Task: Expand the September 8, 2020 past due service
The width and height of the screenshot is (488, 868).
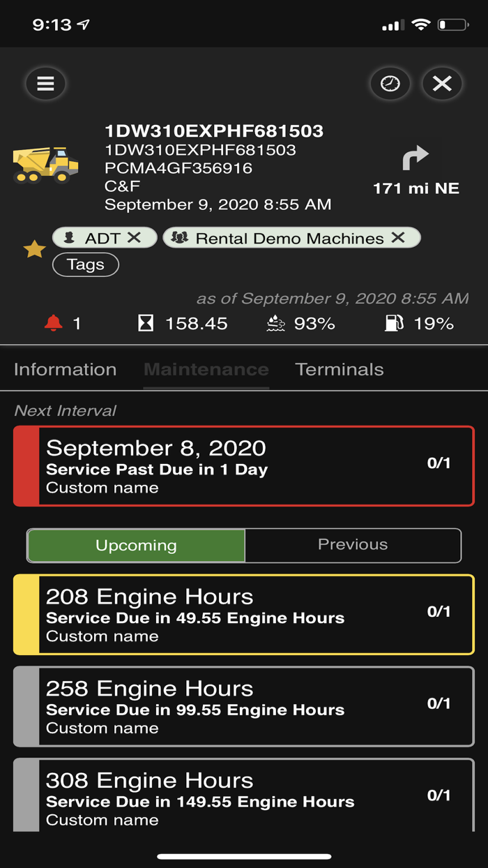Action: pyautogui.click(x=244, y=465)
